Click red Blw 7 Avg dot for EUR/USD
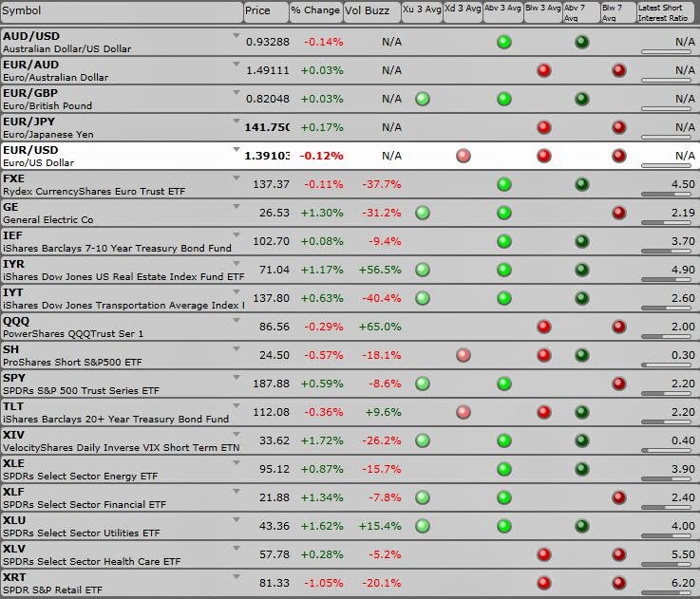This screenshot has height=599, width=700. [618, 156]
